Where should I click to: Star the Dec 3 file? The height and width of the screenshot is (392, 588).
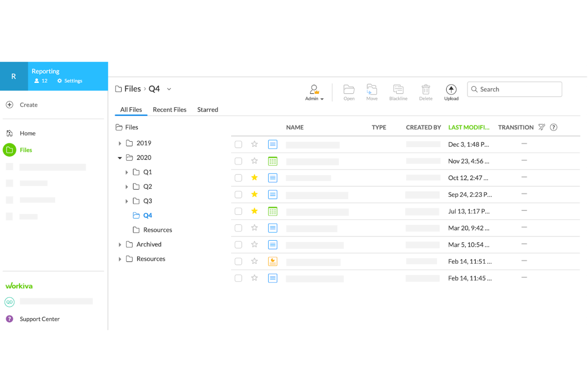tap(255, 144)
